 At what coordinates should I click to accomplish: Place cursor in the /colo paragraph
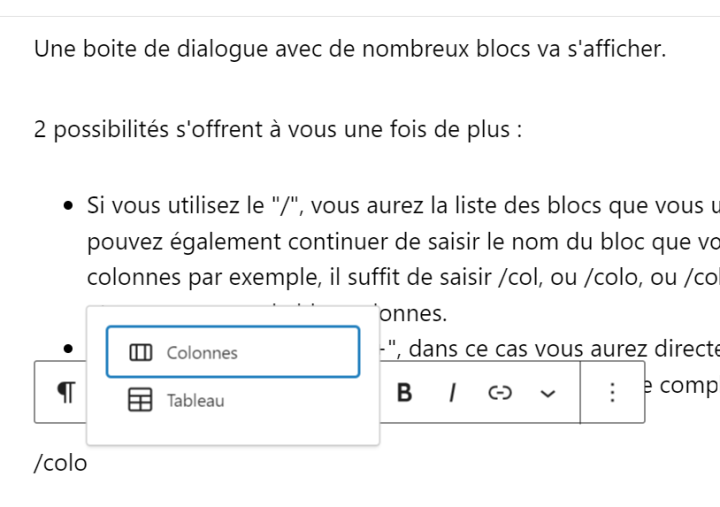tap(61, 463)
